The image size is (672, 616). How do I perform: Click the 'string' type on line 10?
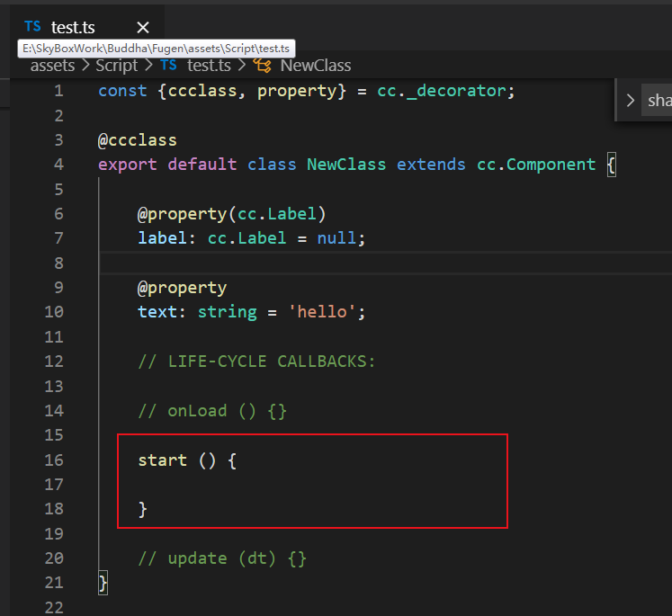(227, 312)
